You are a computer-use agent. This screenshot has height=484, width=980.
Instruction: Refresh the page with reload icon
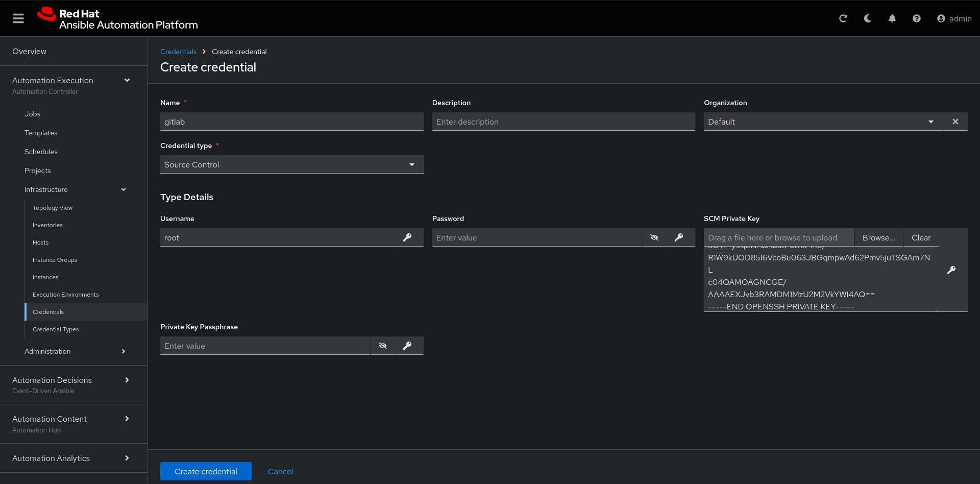point(843,18)
